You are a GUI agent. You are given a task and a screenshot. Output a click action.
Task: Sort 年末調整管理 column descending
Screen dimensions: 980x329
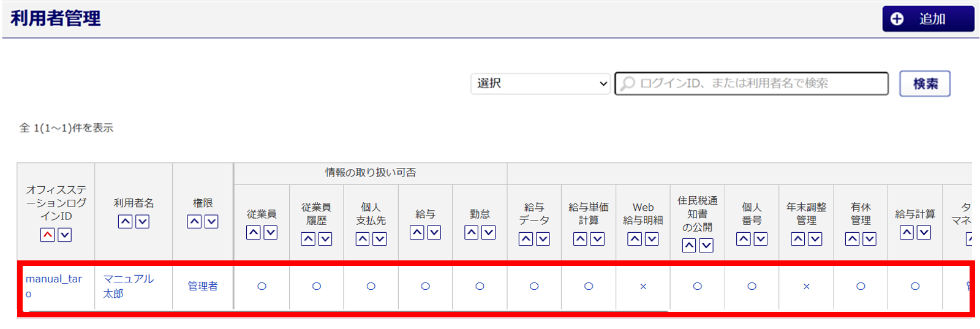tap(815, 239)
